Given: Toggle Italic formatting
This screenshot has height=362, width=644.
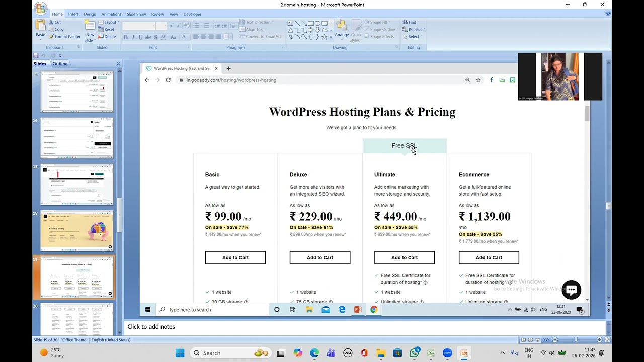Looking at the screenshot, I should pos(133,37).
